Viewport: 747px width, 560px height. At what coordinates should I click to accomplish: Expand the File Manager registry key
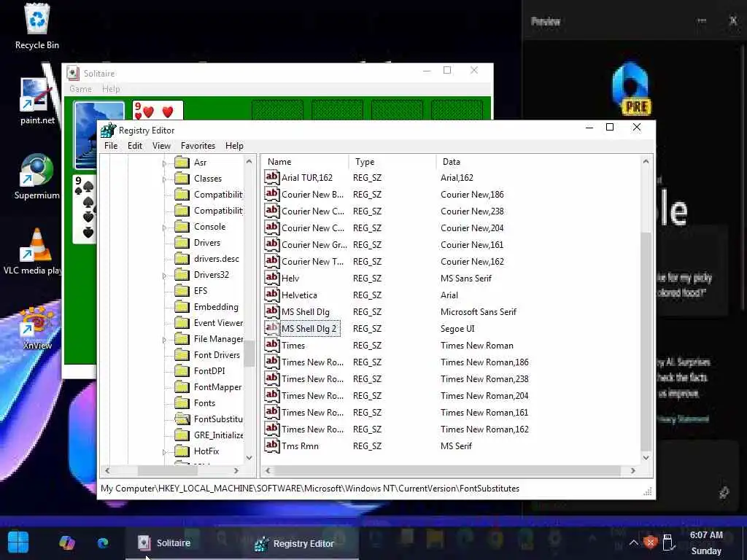pos(164,340)
